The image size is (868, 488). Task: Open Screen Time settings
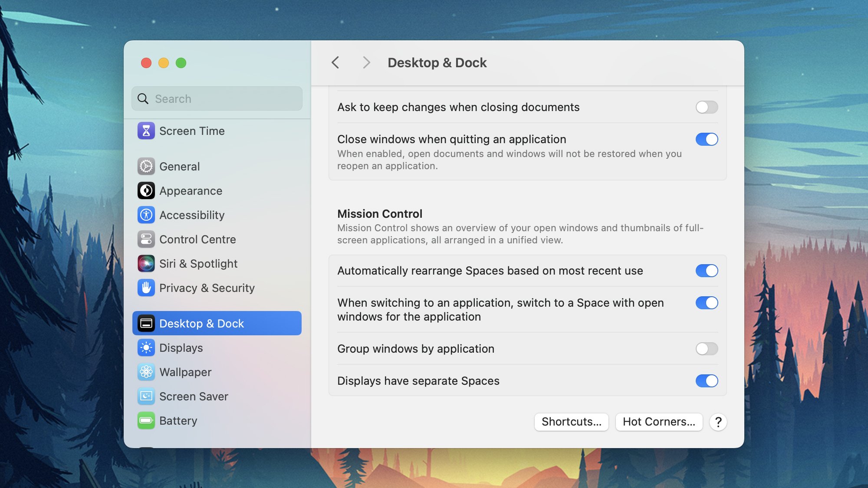click(x=192, y=131)
